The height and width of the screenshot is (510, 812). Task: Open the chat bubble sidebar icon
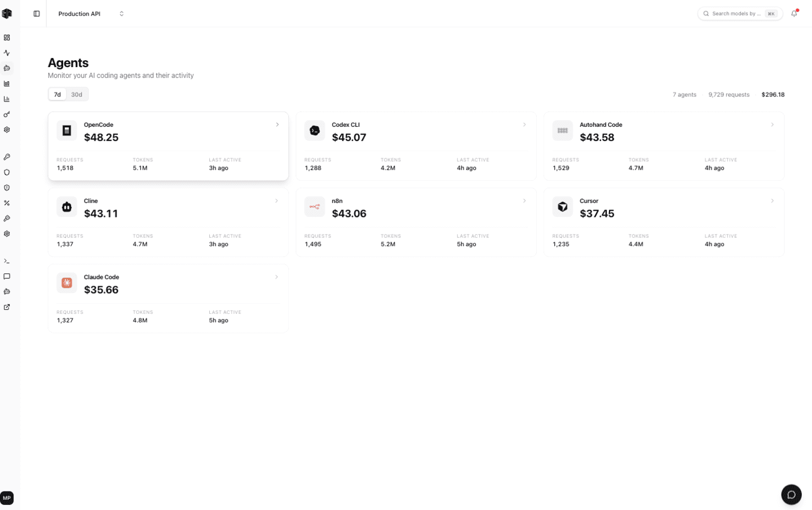coord(7,277)
